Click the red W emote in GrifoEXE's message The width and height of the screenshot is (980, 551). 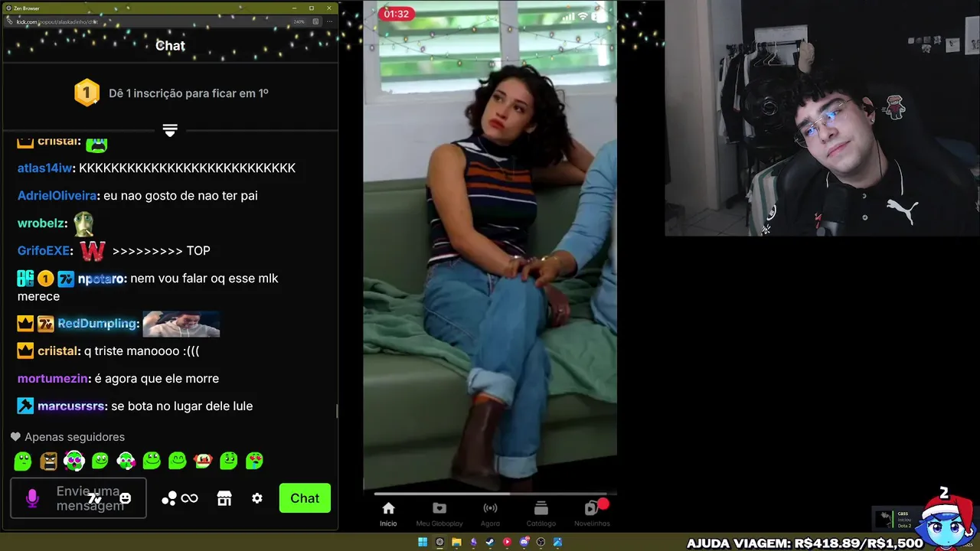93,250
